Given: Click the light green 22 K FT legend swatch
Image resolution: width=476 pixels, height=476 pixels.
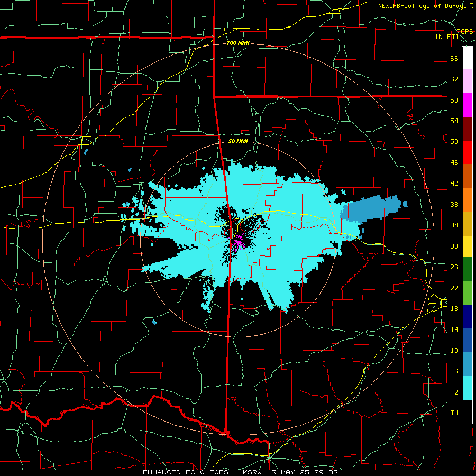Looking at the screenshot, I should coord(467,293).
